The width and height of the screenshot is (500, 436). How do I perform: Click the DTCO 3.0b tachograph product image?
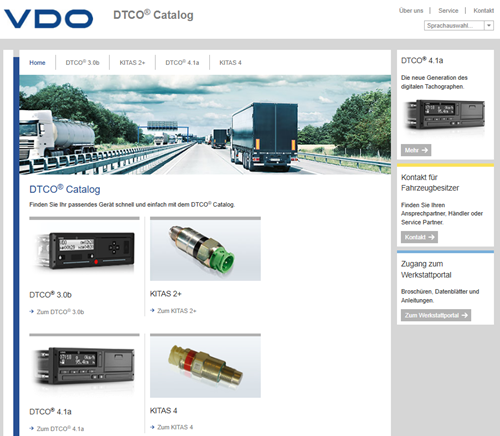[84, 251]
